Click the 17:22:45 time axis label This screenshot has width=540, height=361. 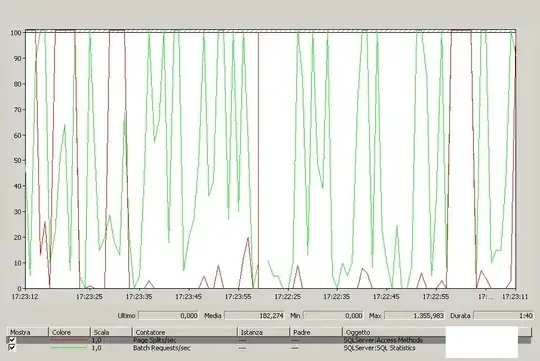point(386,297)
